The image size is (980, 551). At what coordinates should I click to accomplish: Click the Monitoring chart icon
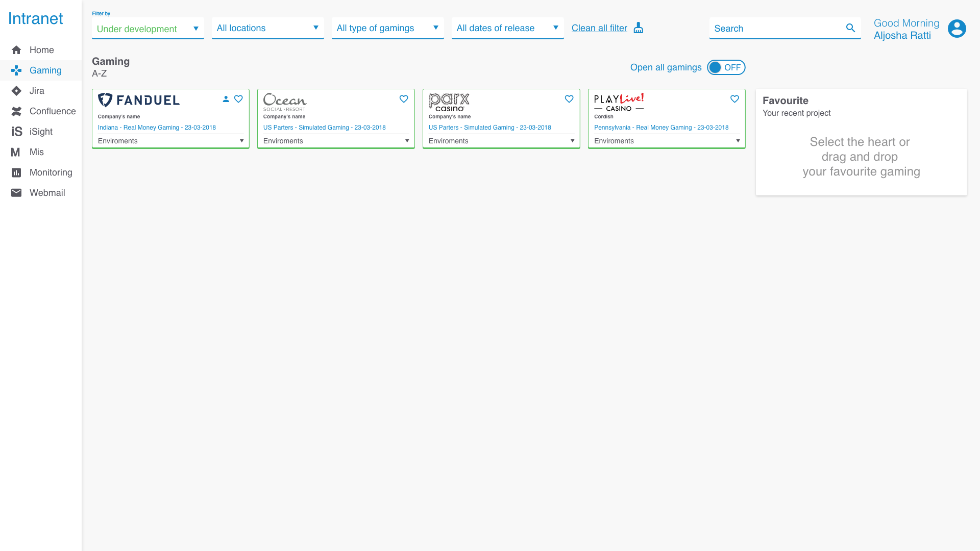[x=16, y=172]
